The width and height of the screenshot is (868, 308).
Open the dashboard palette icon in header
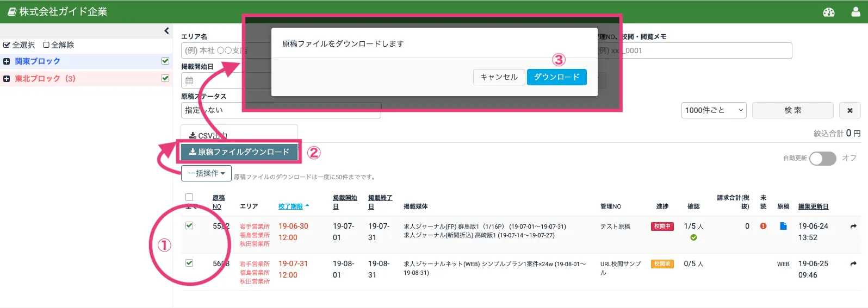click(829, 12)
